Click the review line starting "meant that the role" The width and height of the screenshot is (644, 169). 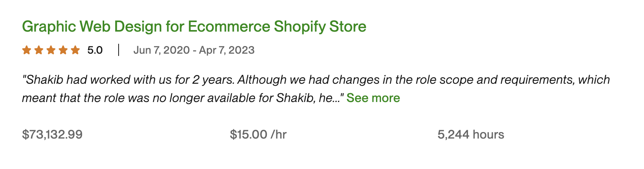182,98
